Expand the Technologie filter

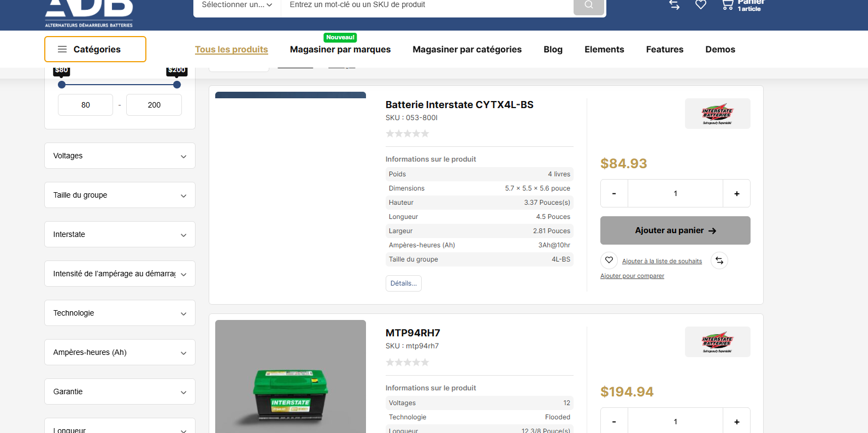click(x=120, y=313)
